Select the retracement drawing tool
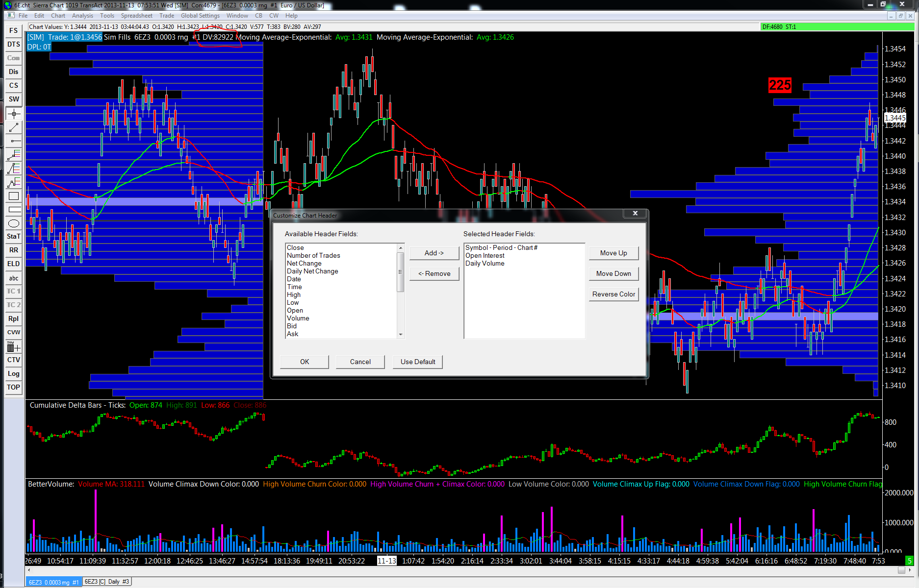This screenshot has height=588, width=919. 14,155
